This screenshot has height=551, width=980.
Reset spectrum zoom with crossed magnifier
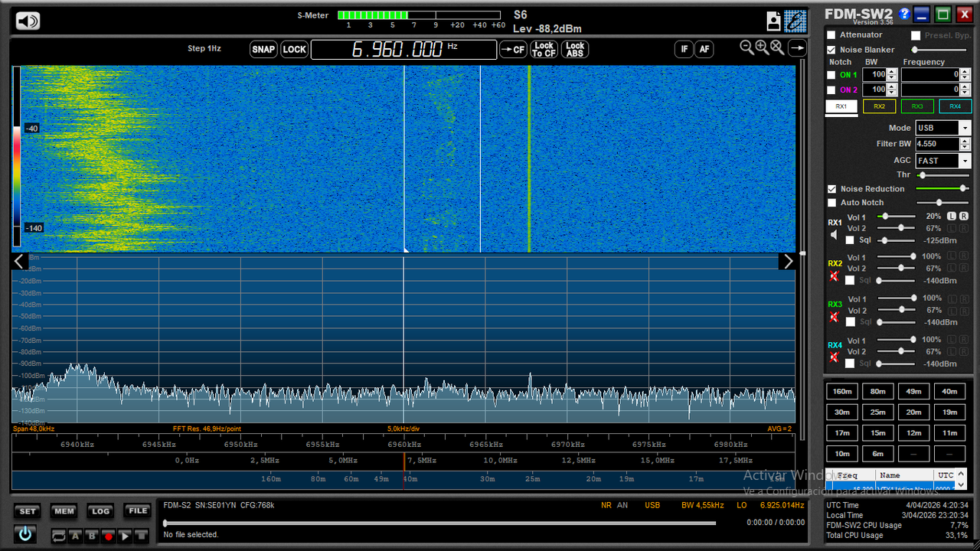pos(777,47)
